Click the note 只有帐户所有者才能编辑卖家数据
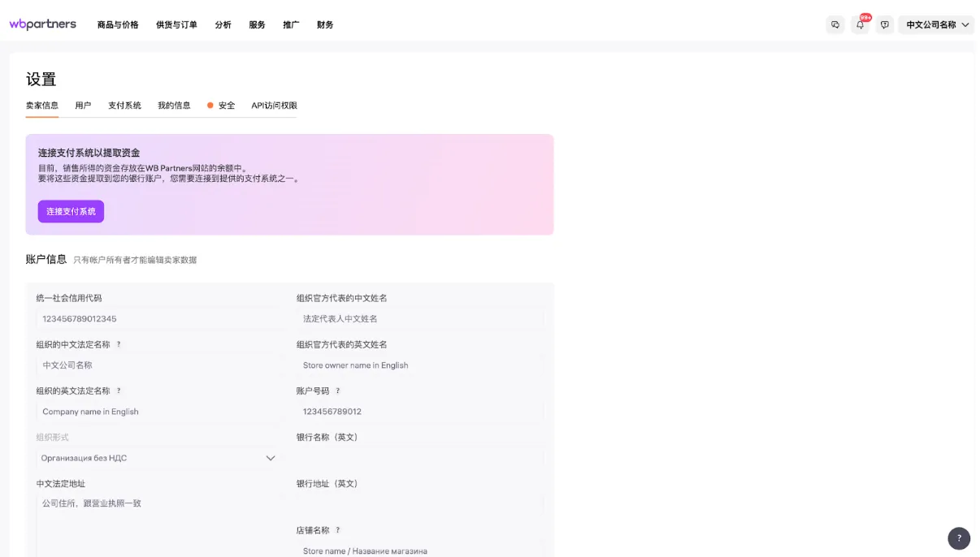The image size is (980, 557). 135,260
